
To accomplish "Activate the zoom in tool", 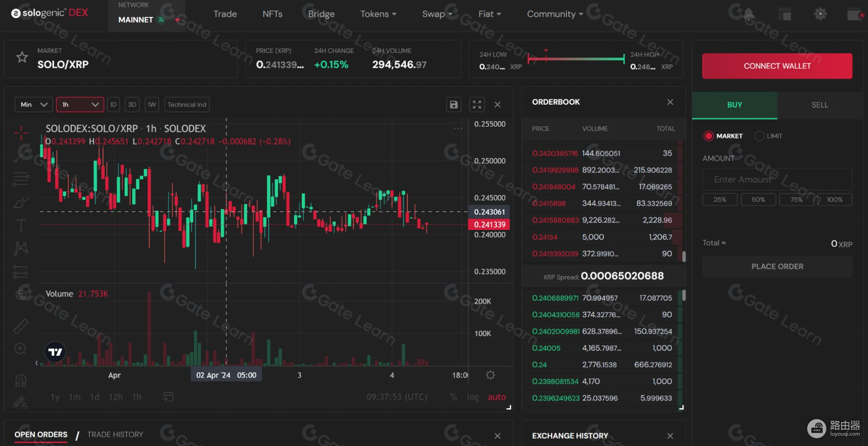I will click(20, 349).
